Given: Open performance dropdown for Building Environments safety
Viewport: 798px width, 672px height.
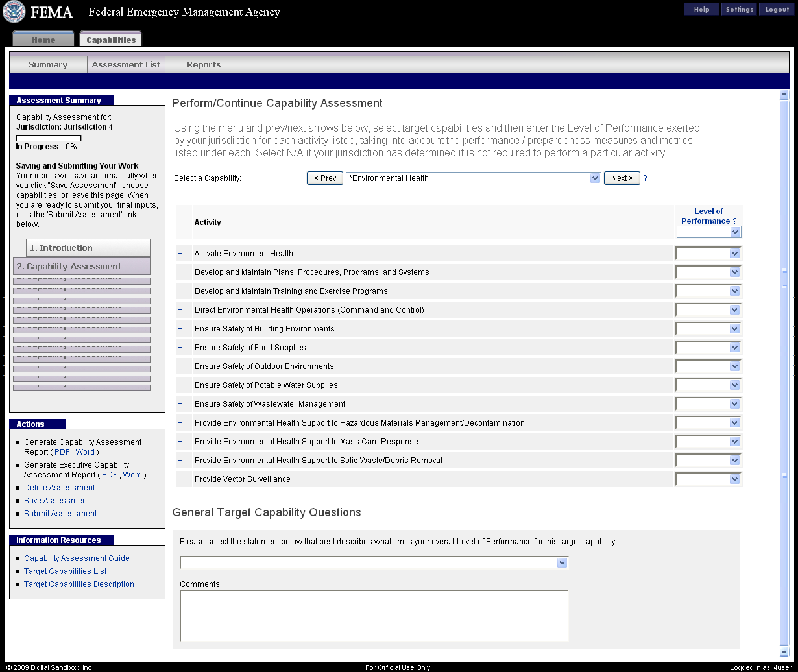Looking at the screenshot, I should [708, 329].
